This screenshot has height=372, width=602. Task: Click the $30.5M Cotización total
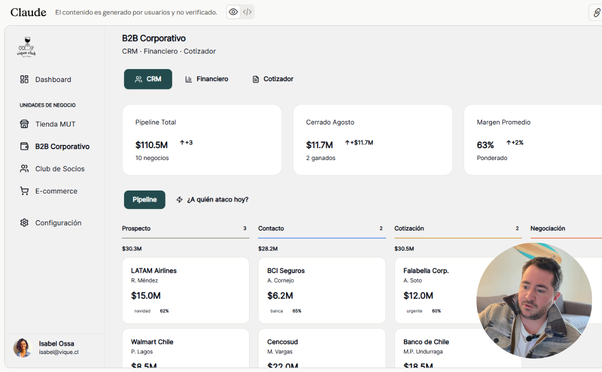click(x=404, y=249)
